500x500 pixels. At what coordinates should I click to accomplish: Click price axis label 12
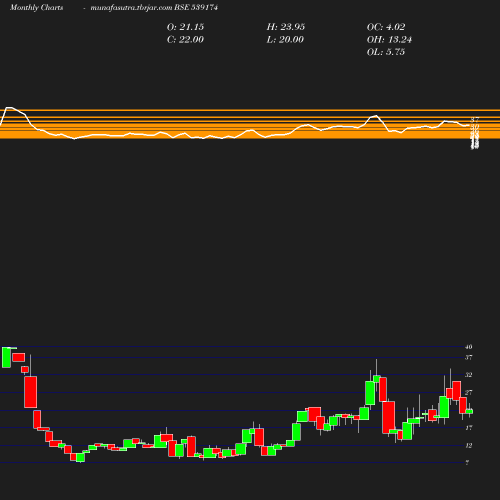point(469,445)
